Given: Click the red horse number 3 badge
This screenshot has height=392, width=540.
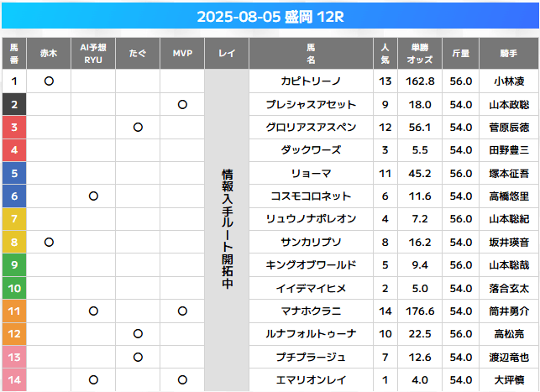Looking at the screenshot, I should pos(14,128).
